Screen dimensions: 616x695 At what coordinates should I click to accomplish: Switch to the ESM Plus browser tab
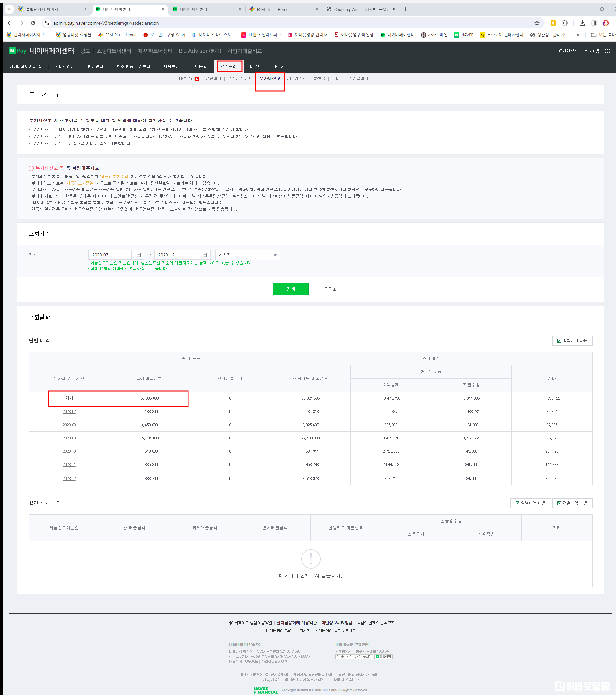(x=272, y=9)
